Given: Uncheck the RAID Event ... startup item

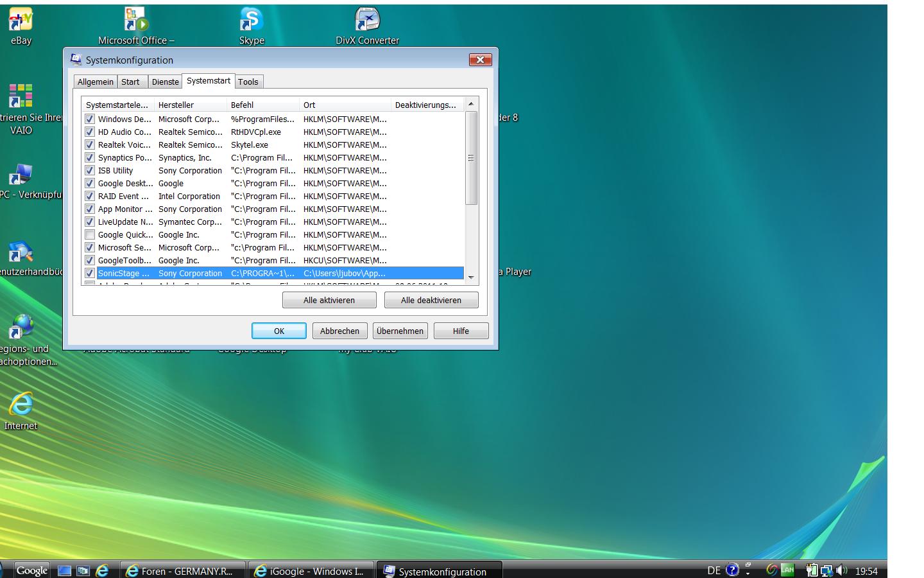Looking at the screenshot, I should click(x=90, y=196).
